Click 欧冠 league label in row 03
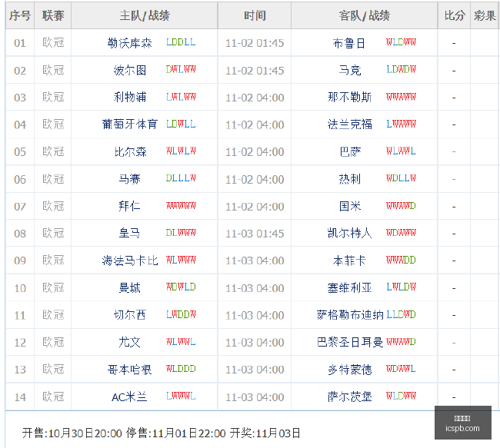Image resolution: width=500 pixels, height=448 pixels. coord(53,97)
